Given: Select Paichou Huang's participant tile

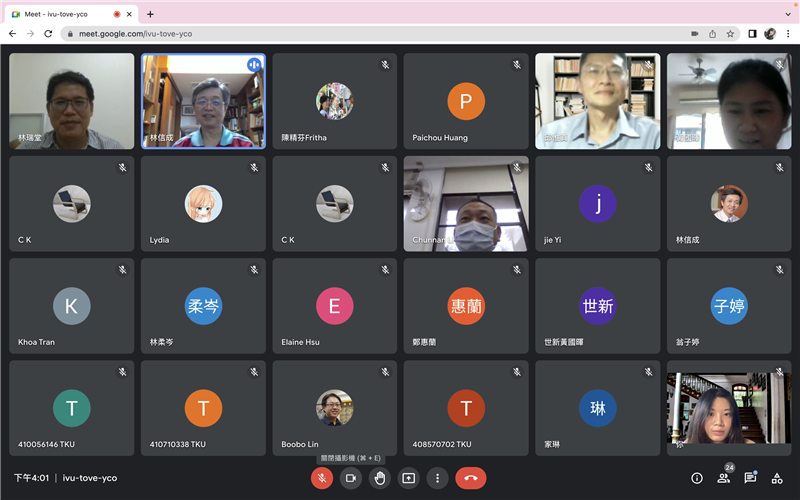Looking at the screenshot, I should point(466,101).
